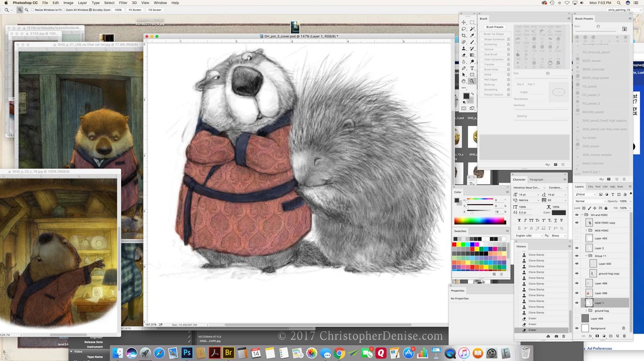The width and height of the screenshot is (644, 361).
Task: Select the Pen tool
Action: click(x=464, y=68)
